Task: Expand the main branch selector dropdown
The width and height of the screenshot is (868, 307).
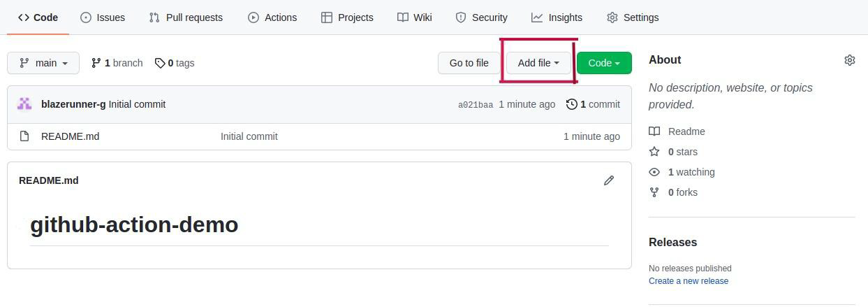Action: (x=43, y=63)
